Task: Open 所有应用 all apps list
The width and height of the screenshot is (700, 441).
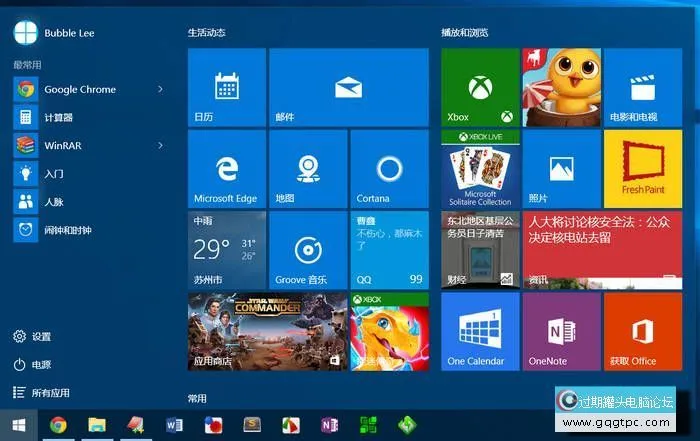Action: coord(50,393)
